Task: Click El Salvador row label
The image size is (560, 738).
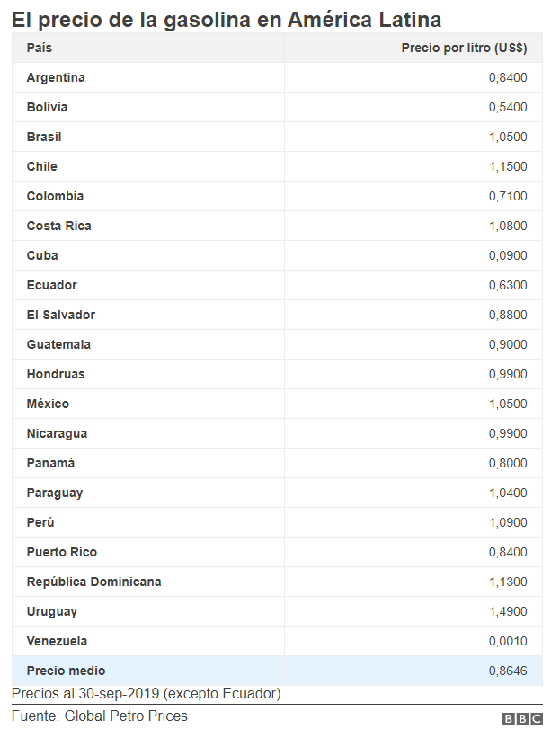Action: point(60,315)
